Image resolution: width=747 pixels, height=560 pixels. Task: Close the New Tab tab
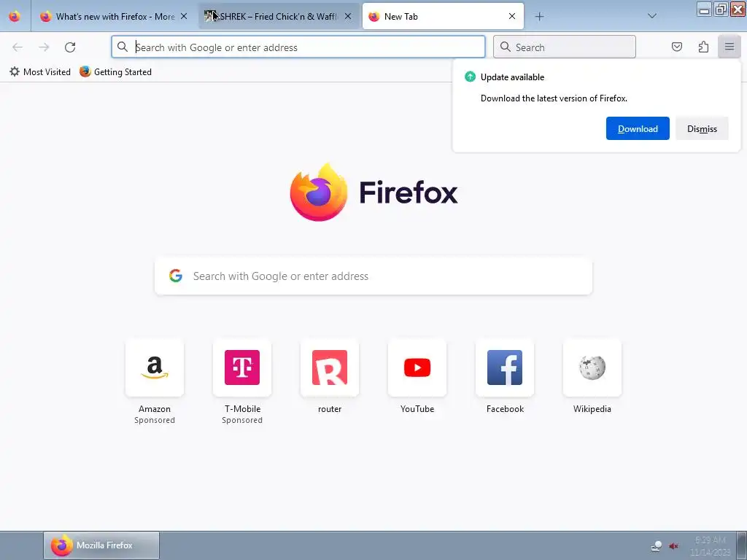512,16
